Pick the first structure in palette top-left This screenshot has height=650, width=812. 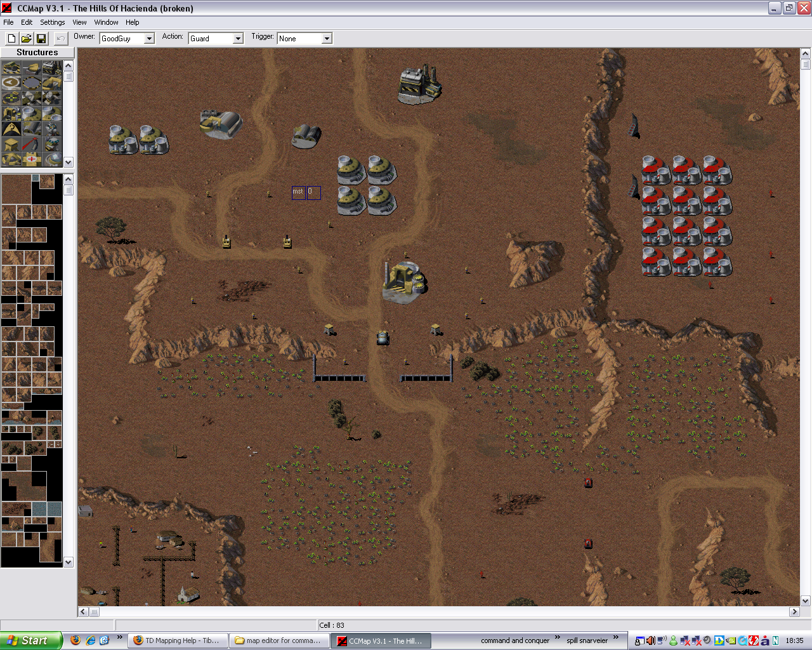click(11, 68)
